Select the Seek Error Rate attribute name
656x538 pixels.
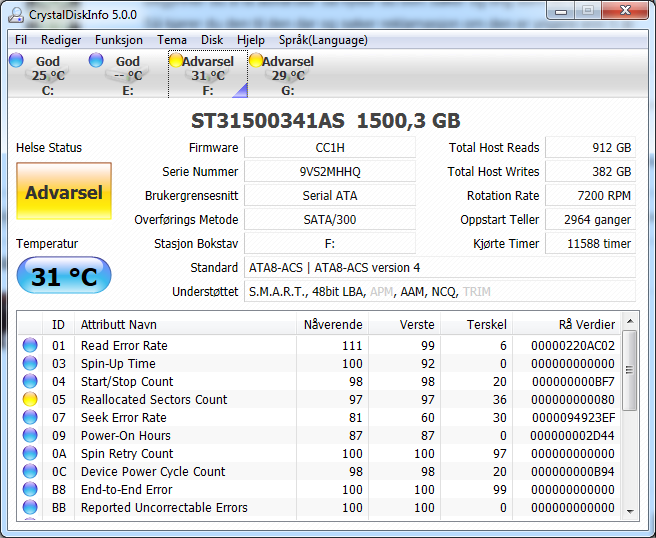[123, 418]
